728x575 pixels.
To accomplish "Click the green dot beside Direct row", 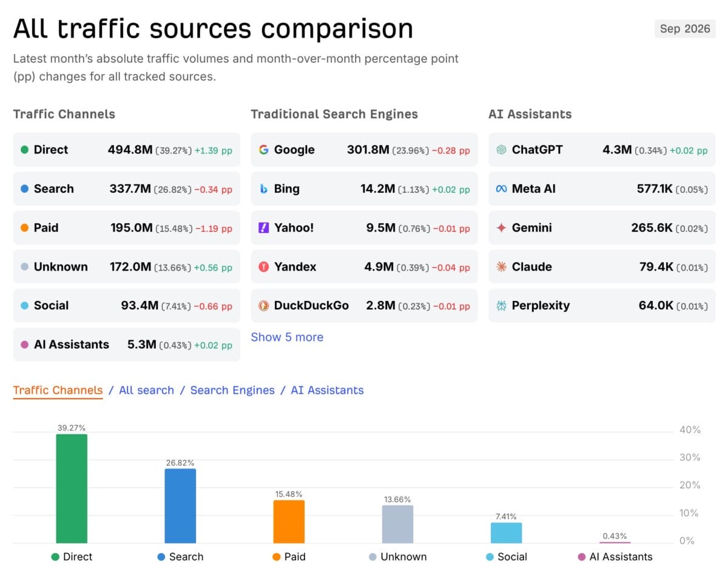I will pos(24,150).
